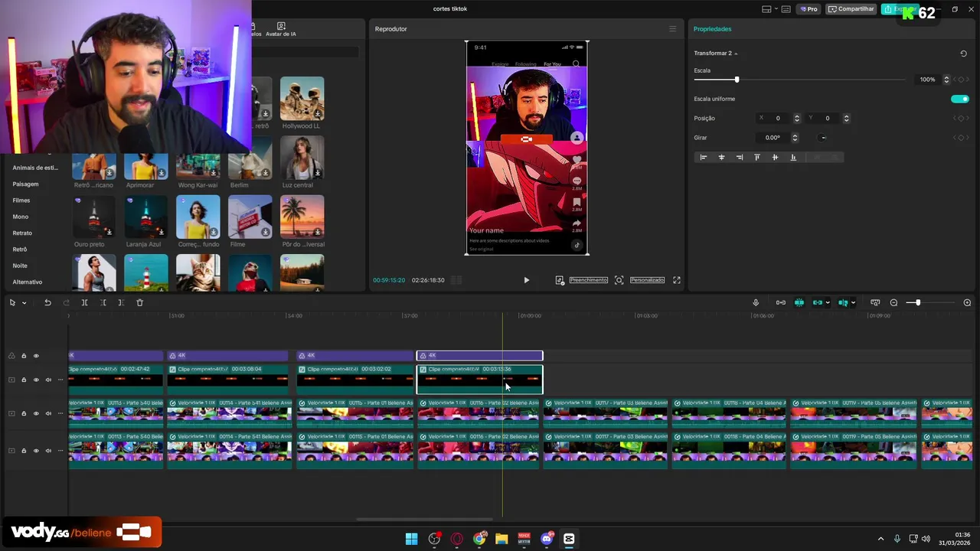Click the Girar rotation dial
This screenshot has width=980, height=551.
822,138
